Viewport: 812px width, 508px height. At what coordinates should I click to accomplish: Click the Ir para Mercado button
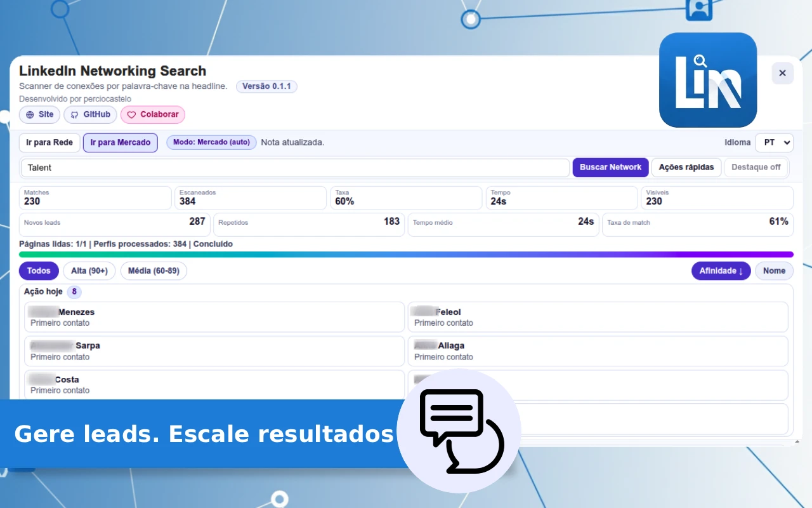point(120,143)
